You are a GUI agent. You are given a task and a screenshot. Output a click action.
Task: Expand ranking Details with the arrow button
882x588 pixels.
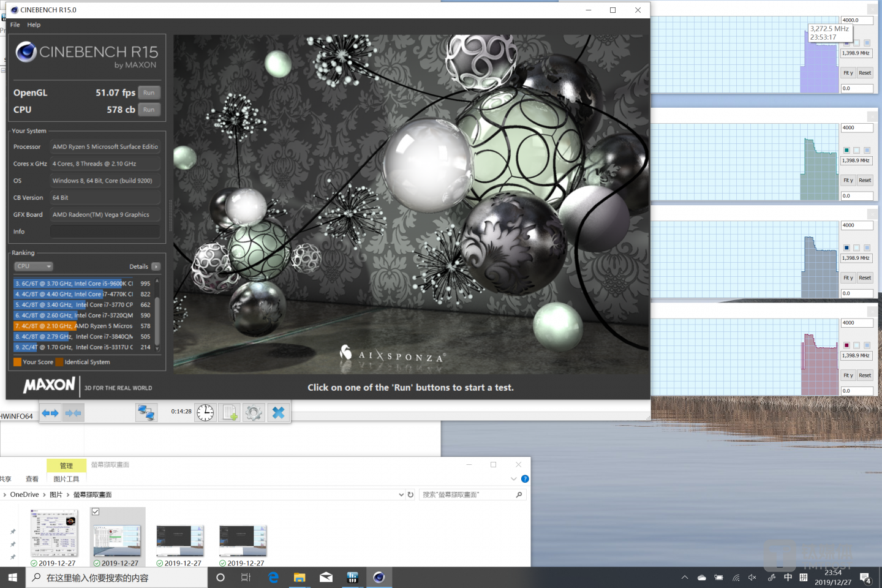[x=156, y=266]
